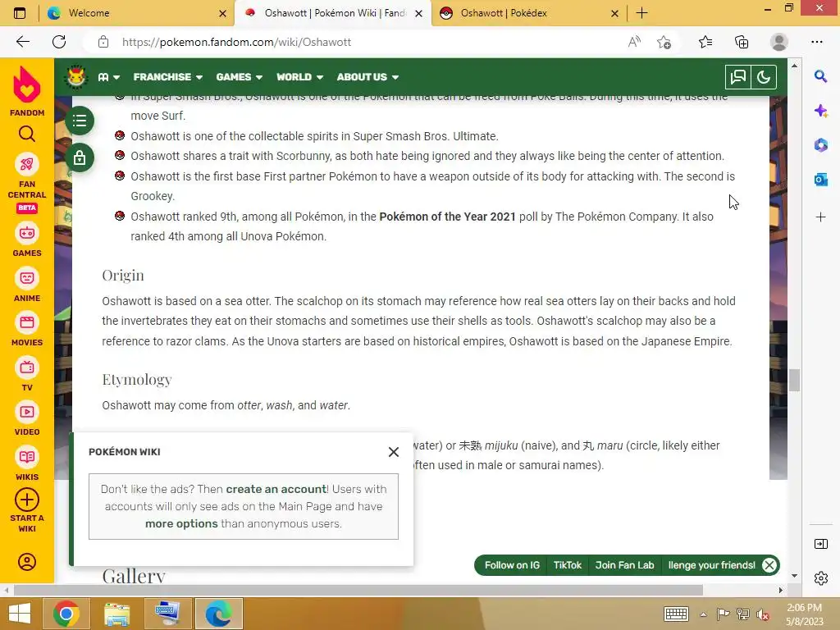Open the on-screen keyboard tray icon
This screenshot has height=630, width=840.
(676, 614)
